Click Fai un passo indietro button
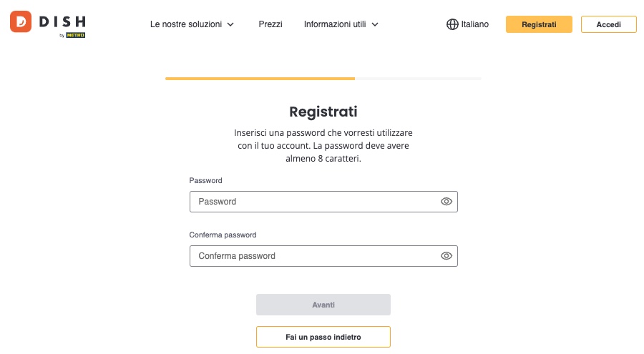 pyautogui.click(x=323, y=337)
